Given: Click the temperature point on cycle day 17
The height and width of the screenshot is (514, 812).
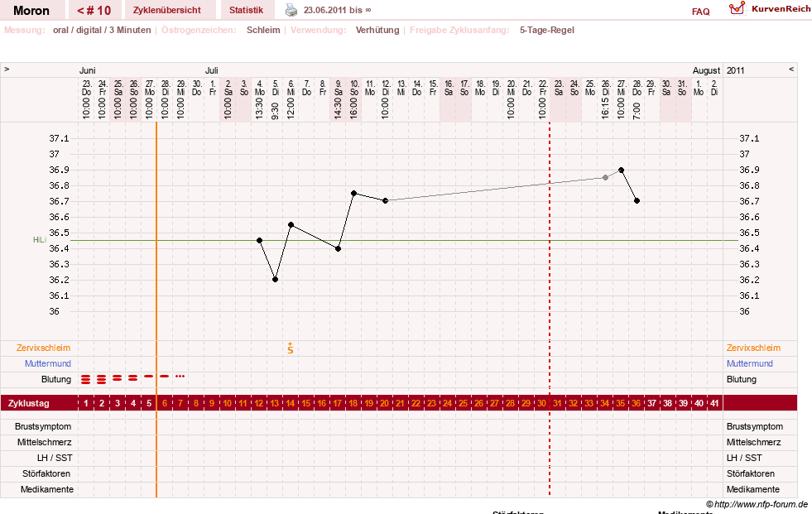Looking at the screenshot, I should point(339,248).
